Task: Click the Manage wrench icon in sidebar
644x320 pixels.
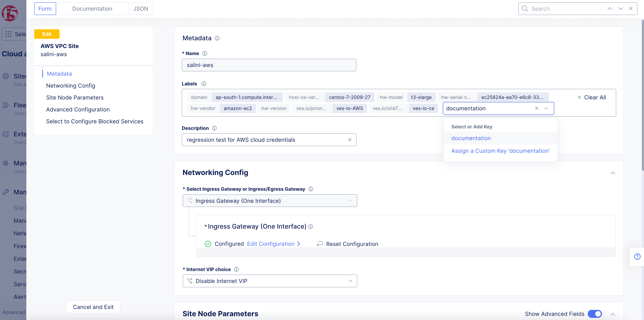Action: click(x=6, y=192)
